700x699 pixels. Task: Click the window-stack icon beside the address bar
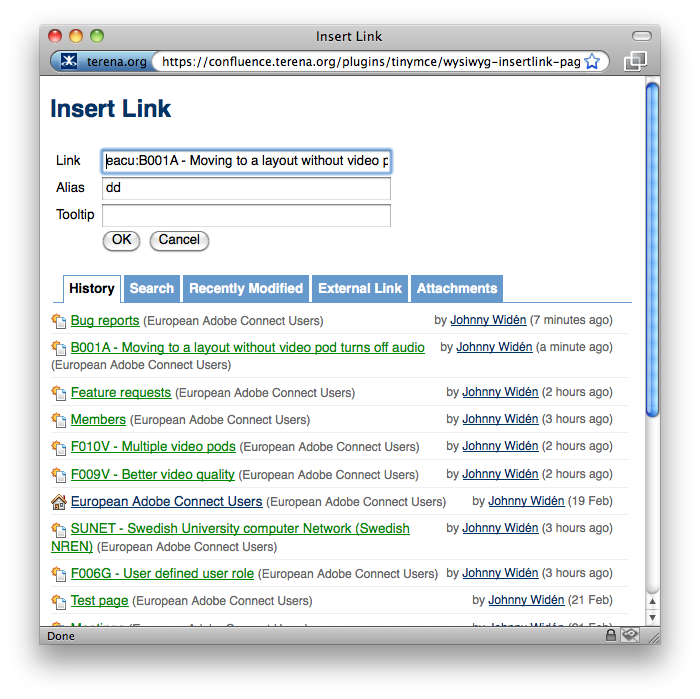(x=635, y=61)
